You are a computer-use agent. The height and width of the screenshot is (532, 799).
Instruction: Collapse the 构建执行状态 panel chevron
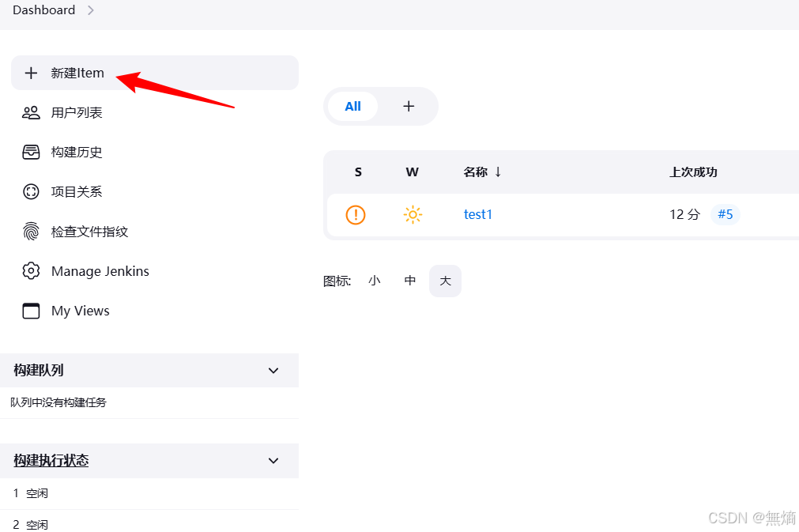pos(273,460)
